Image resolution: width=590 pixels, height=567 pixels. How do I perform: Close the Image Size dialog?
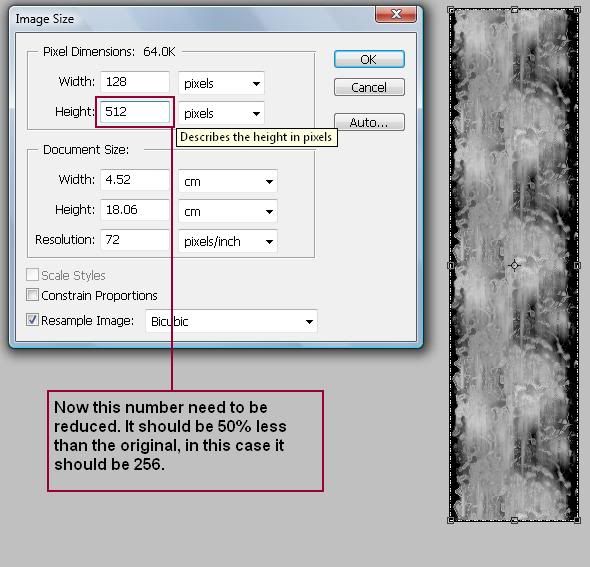coord(396,14)
